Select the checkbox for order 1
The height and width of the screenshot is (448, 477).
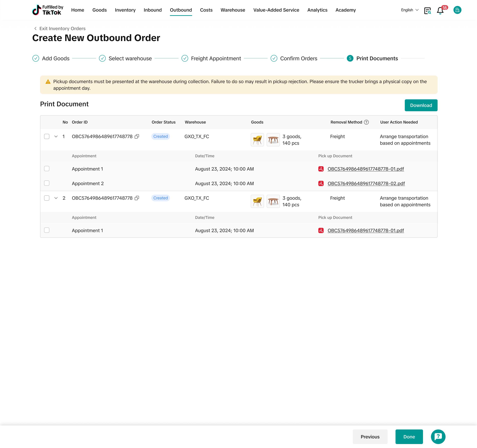click(47, 136)
